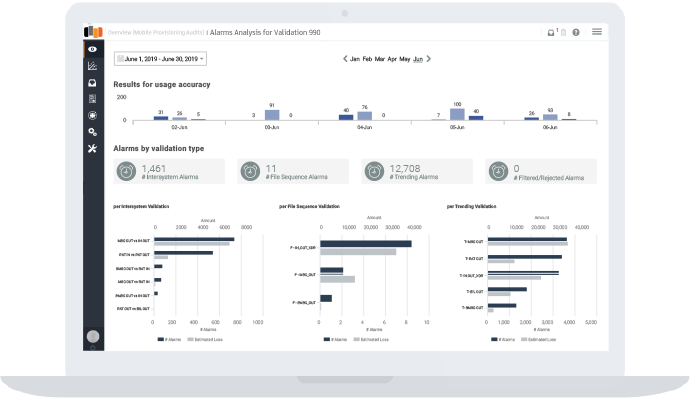The width and height of the screenshot is (690, 400).
Task: Go to previous months with left chevron
Action: tap(345, 59)
